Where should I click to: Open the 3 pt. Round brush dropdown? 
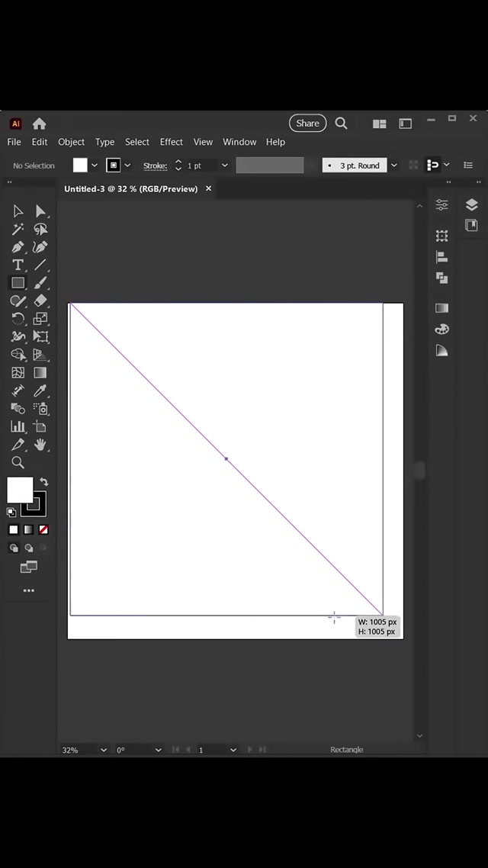coord(393,166)
